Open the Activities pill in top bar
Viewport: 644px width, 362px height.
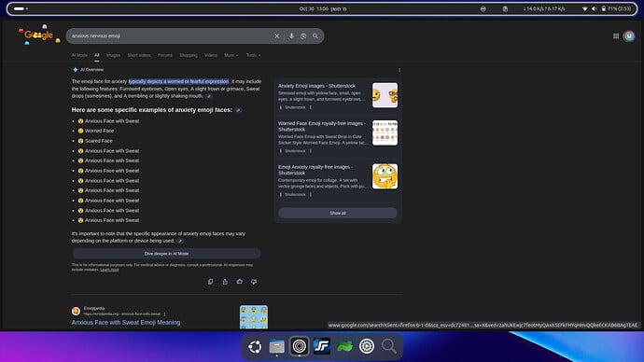click(21, 8)
